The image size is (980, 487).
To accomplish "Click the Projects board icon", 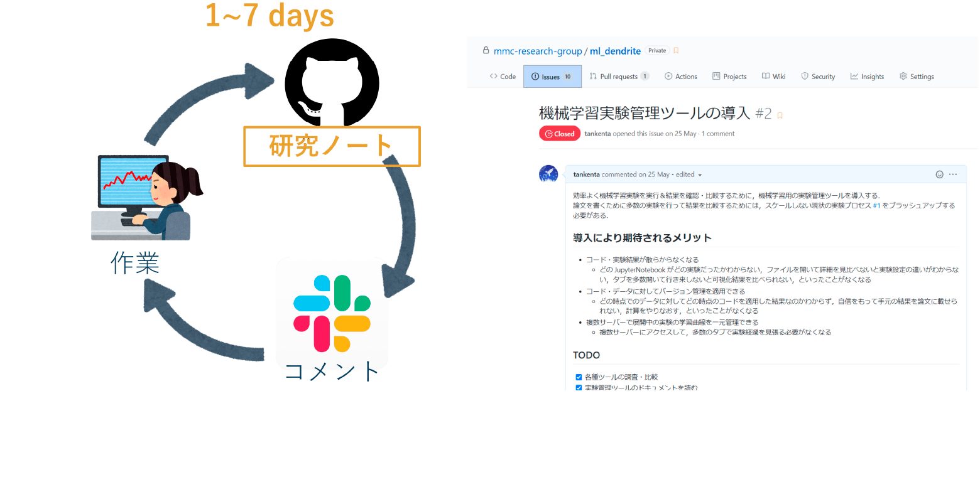I will [x=716, y=76].
